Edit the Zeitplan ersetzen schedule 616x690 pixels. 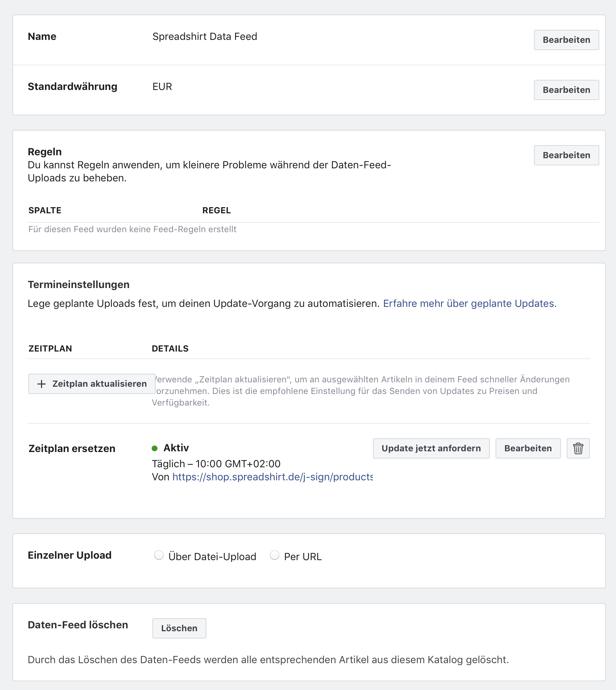coord(527,448)
